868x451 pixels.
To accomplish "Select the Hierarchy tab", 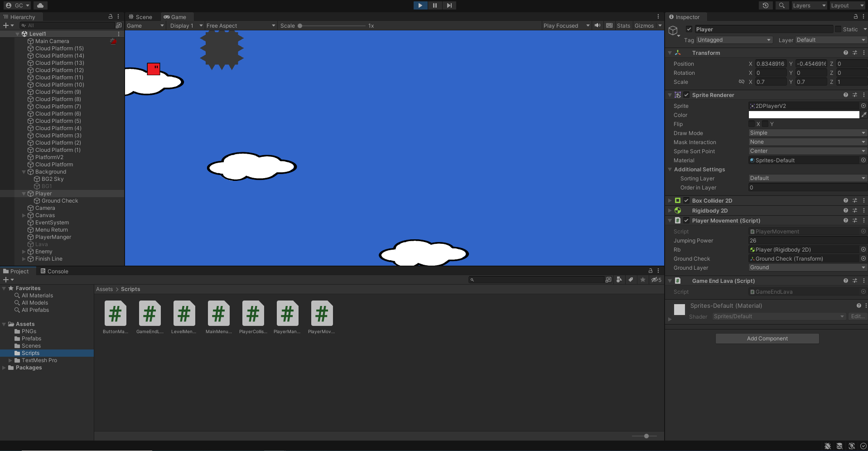I will click(x=19, y=17).
